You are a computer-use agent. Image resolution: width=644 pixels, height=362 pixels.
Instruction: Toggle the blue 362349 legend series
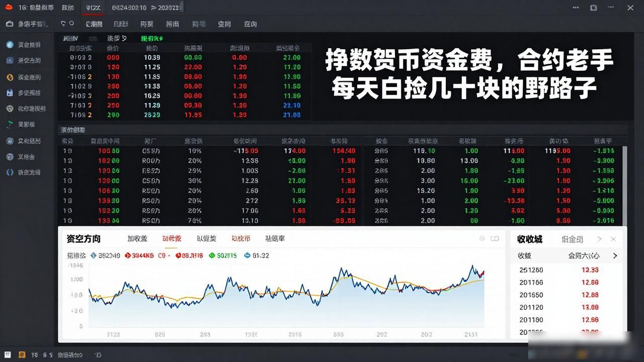[x=105, y=255]
